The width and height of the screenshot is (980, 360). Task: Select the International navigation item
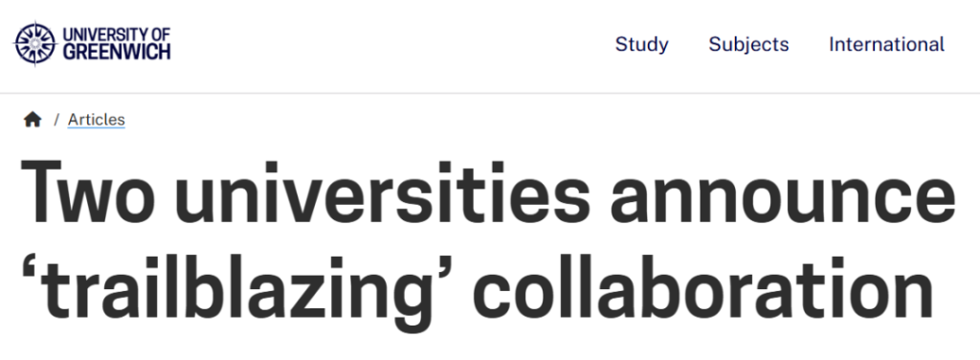(886, 44)
